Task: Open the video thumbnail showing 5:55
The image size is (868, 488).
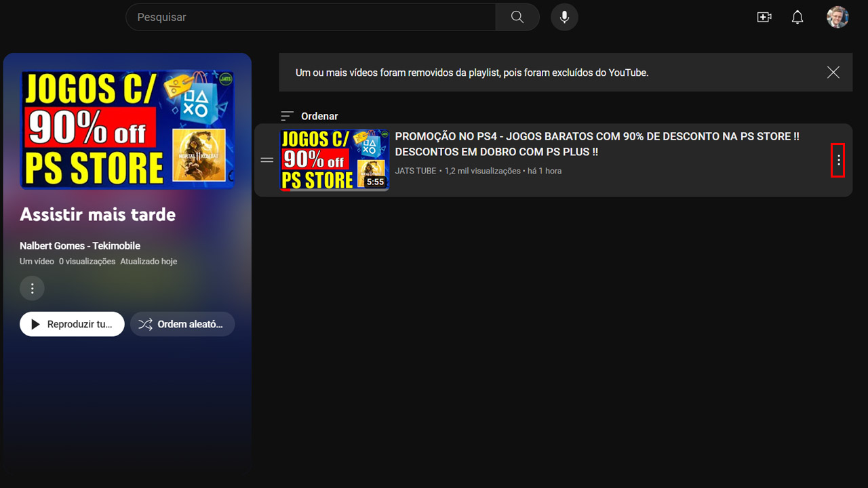Action: pos(334,160)
